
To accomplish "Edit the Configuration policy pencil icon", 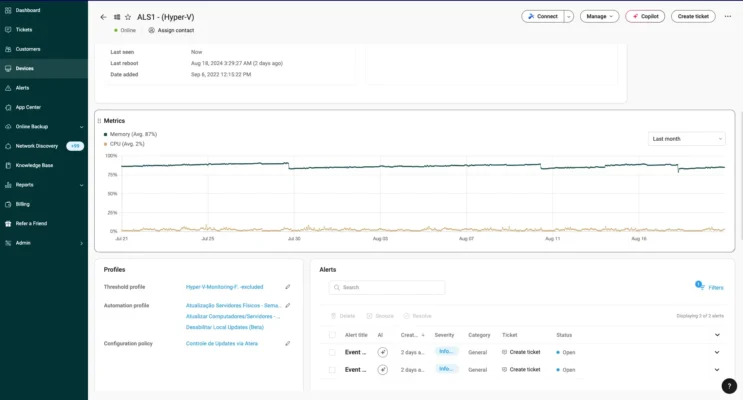I will point(288,343).
